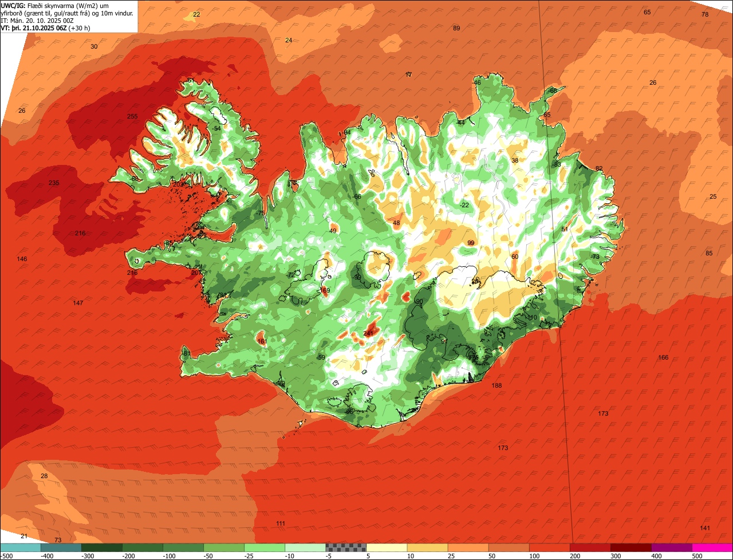The width and height of the screenshot is (733, 560).
Task: Pick the yellow-orange 10 to 25 swatch
Action: click(427, 547)
